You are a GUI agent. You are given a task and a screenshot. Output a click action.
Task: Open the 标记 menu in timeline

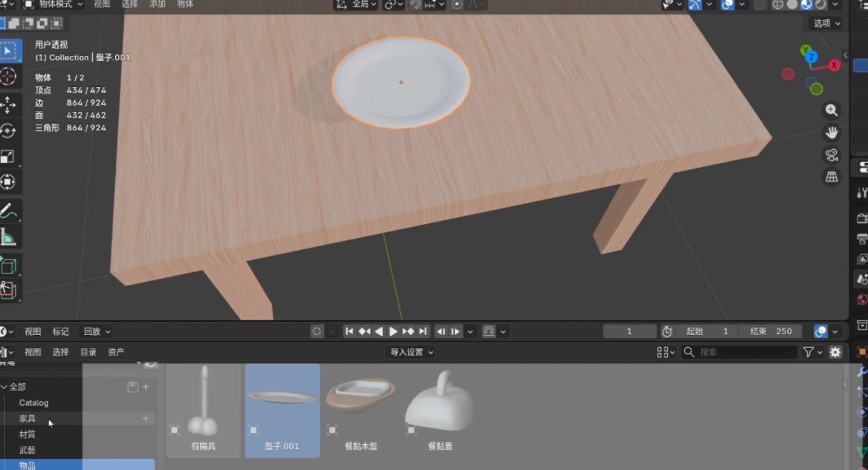click(x=60, y=332)
